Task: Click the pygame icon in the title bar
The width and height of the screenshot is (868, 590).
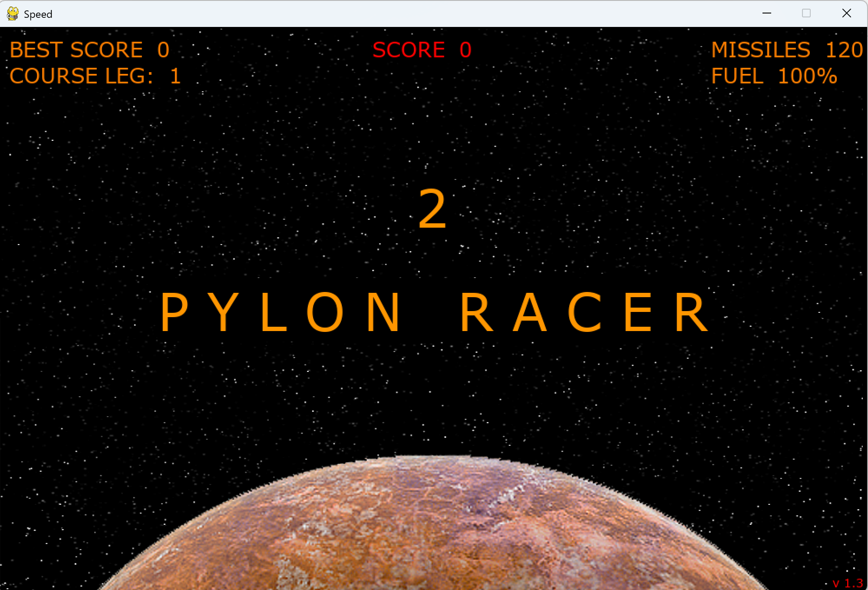Action: coord(13,14)
